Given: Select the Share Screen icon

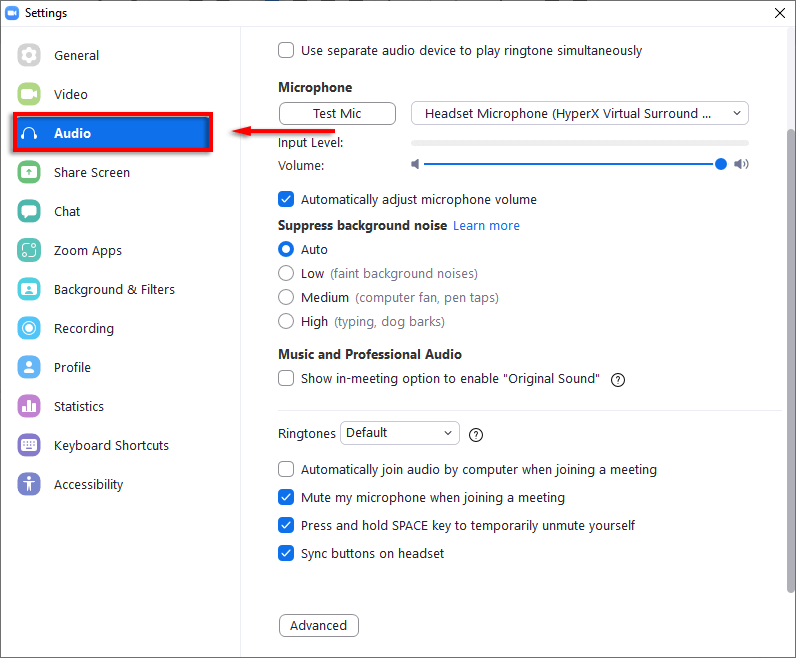Looking at the screenshot, I should [29, 172].
